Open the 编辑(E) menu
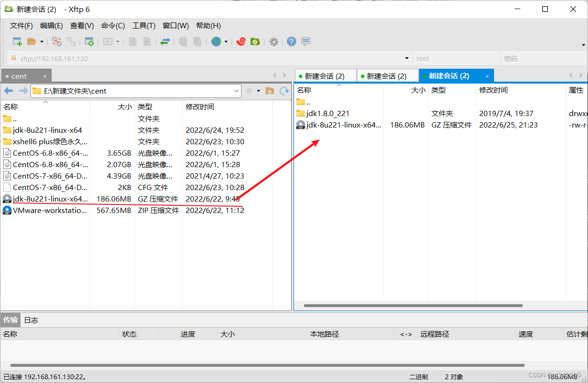 [x=52, y=26]
